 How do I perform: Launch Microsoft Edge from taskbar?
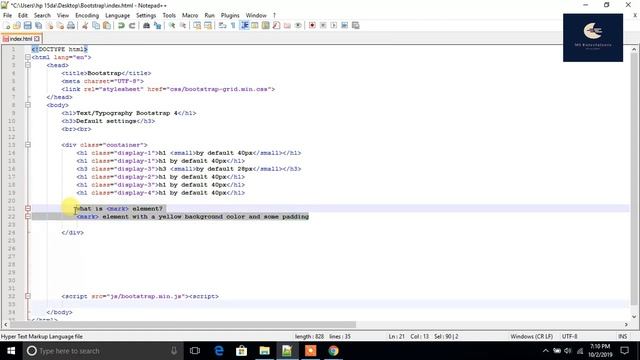219,351
